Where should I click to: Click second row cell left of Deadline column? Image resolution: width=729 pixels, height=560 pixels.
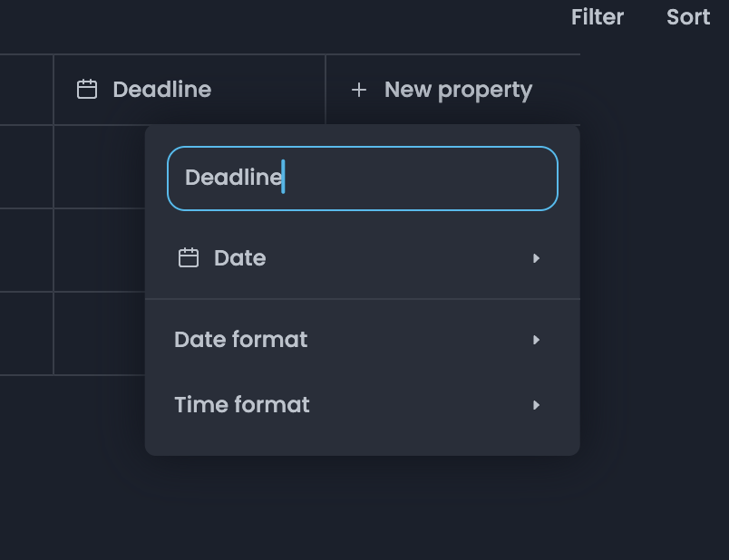[x=25, y=250]
